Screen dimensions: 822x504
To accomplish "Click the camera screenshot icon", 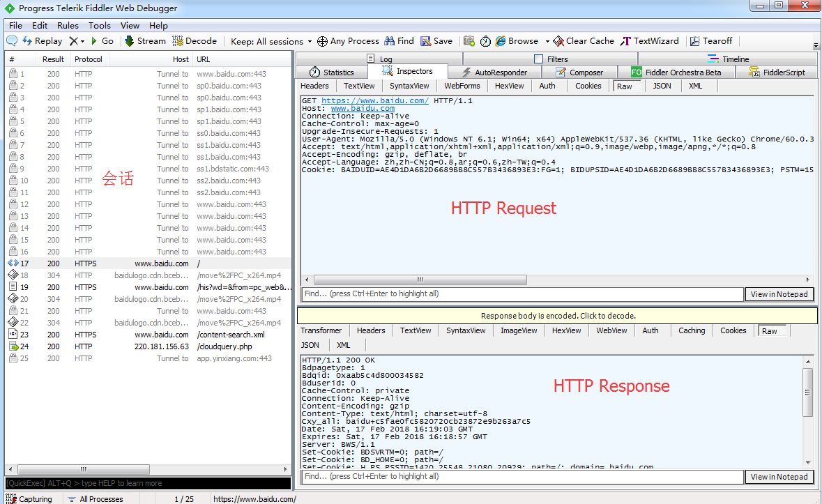I will click(x=469, y=41).
